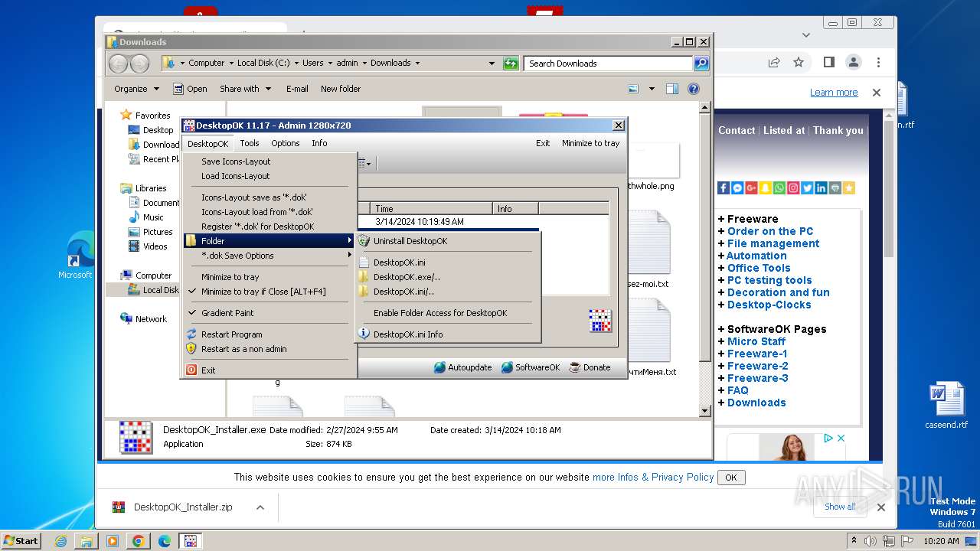Share via LinkedIn icon on webpage
Screen dimensions: 980x551
pos(821,187)
